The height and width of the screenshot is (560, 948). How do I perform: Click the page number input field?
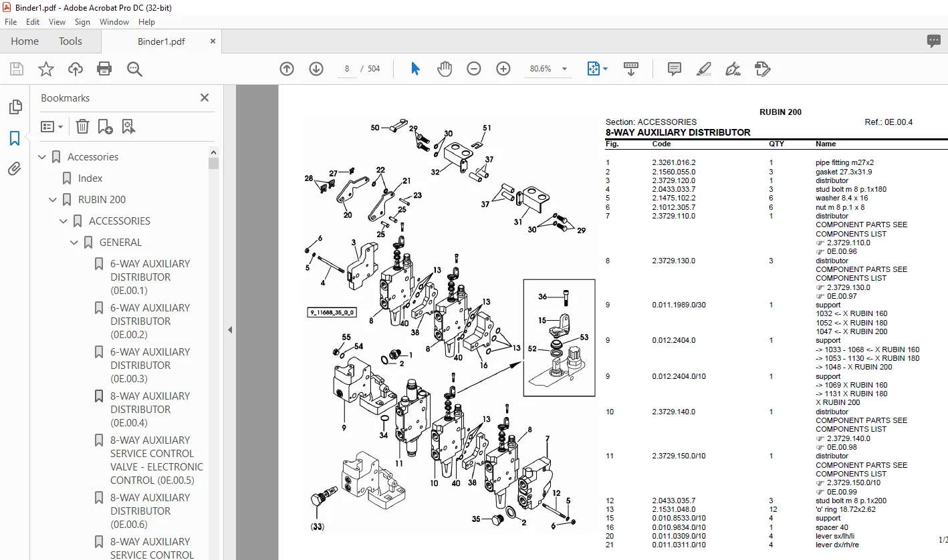point(347,69)
